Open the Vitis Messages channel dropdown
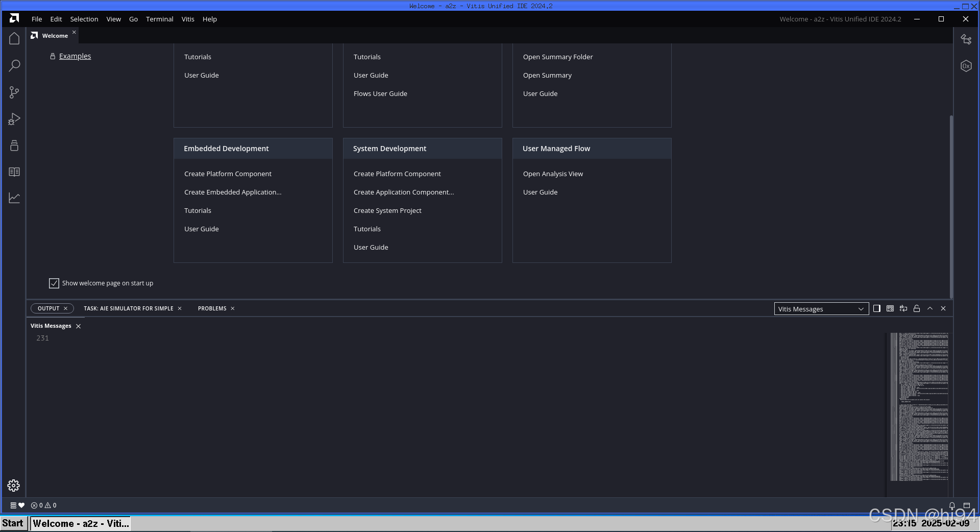 pyautogui.click(x=821, y=309)
